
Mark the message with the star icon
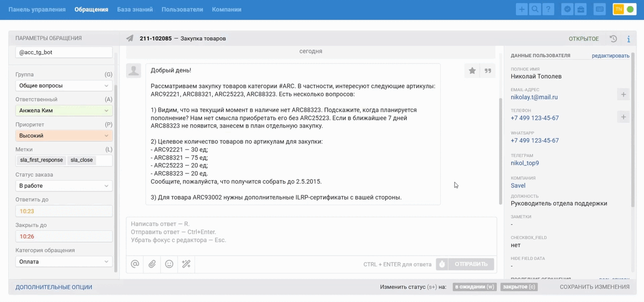(x=472, y=70)
